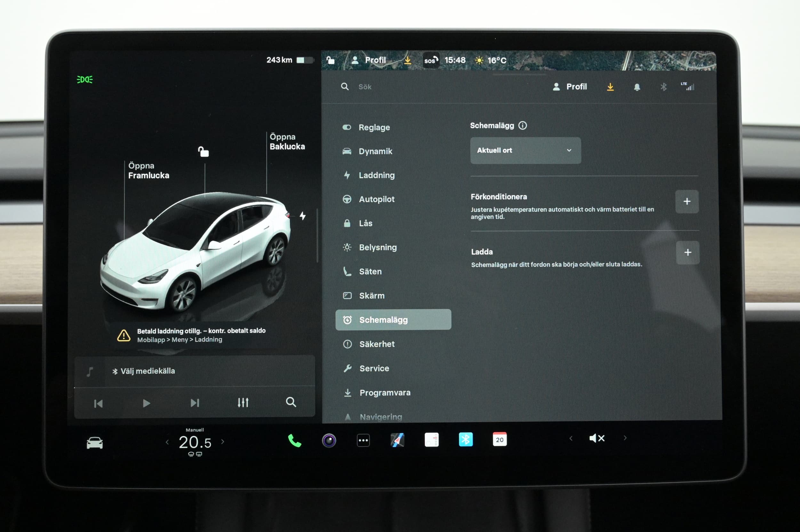Viewport: 800px width, 532px height.
Task: Open the Dynamik settings menu
Action: coord(368,151)
